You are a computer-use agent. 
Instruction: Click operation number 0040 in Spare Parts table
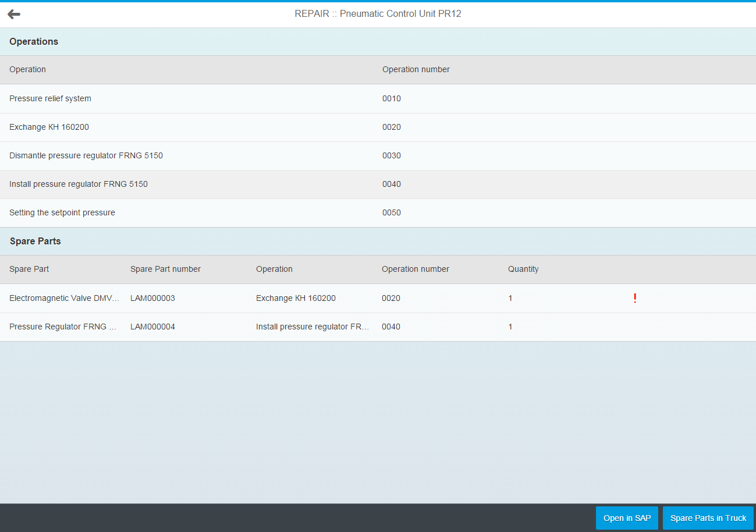pos(391,327)
